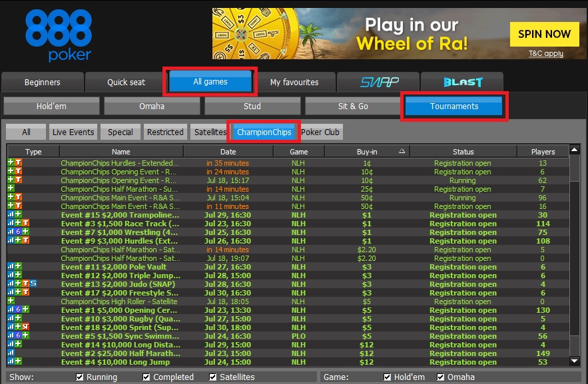Screen dimensions: 588x384
Task: Uncheck the Completed show filter
Action: pos(147,377)
